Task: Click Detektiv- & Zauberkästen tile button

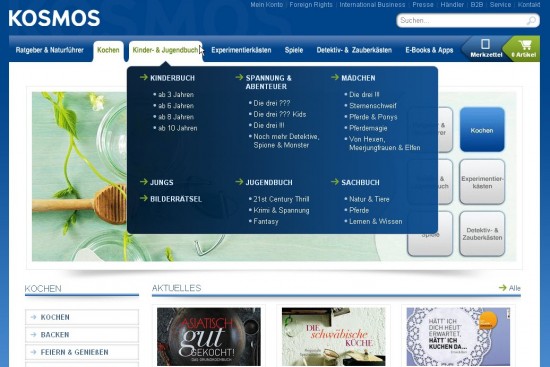Action: coord(482,234)
